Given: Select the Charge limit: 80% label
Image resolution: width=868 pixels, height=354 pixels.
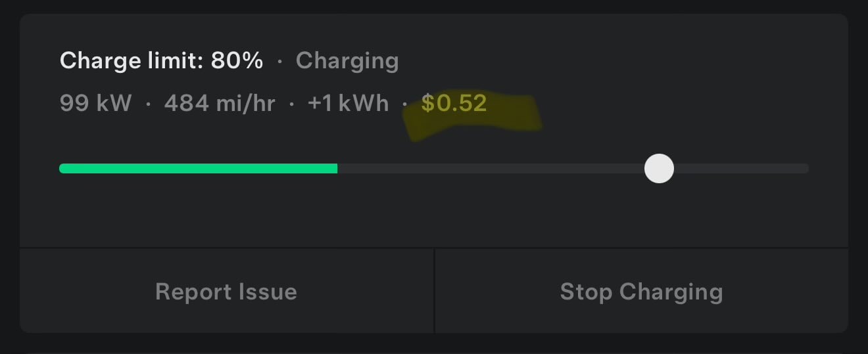Looking at the screenshot, I should coord(161,61).
